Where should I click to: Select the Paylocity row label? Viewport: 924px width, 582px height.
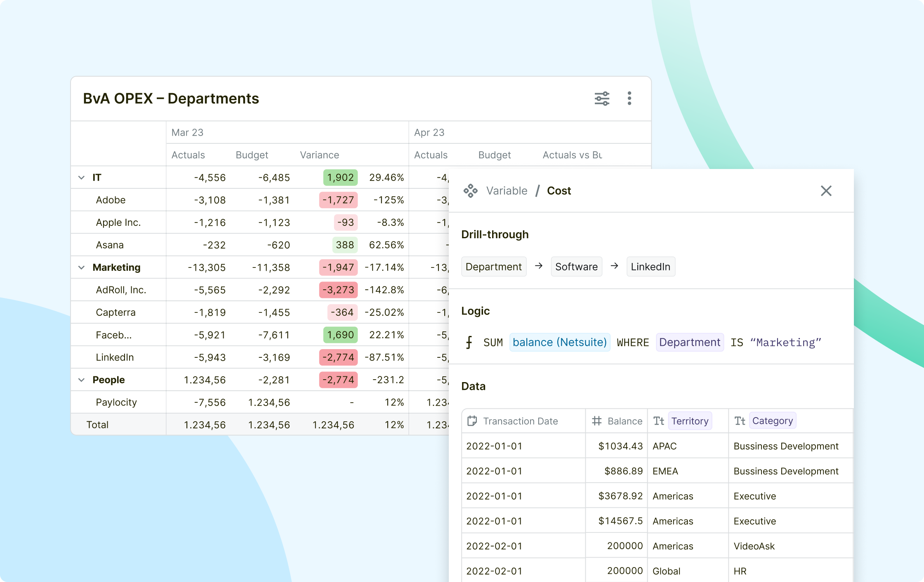pyautogui.click(x=116, y=402)
